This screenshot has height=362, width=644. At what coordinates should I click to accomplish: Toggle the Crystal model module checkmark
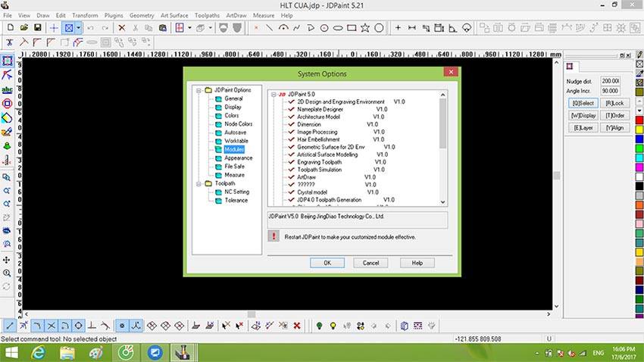[x=292, y=192]
